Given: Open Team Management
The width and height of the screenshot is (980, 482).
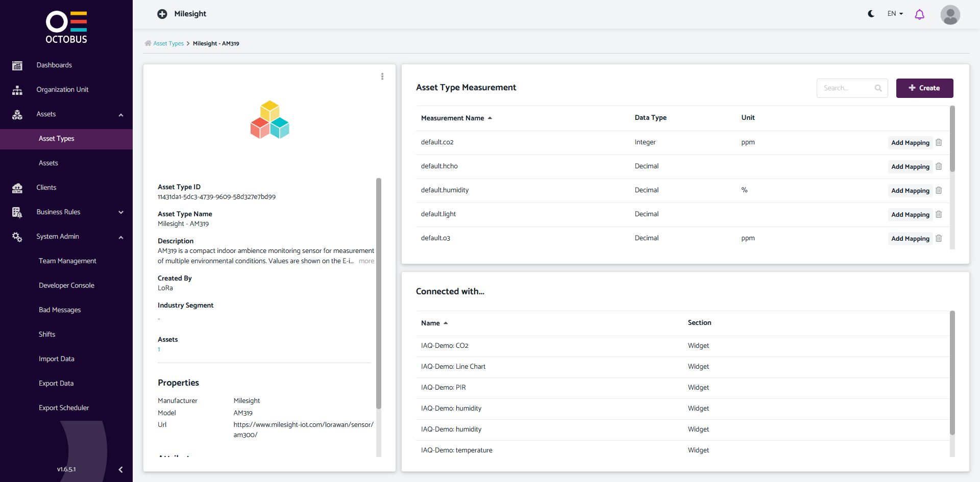Looking at the screenshot, I should [x=67, y=261].
